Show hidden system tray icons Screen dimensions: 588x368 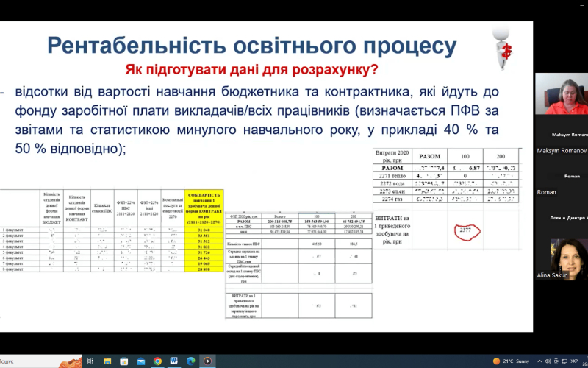[x=539, y=361]
